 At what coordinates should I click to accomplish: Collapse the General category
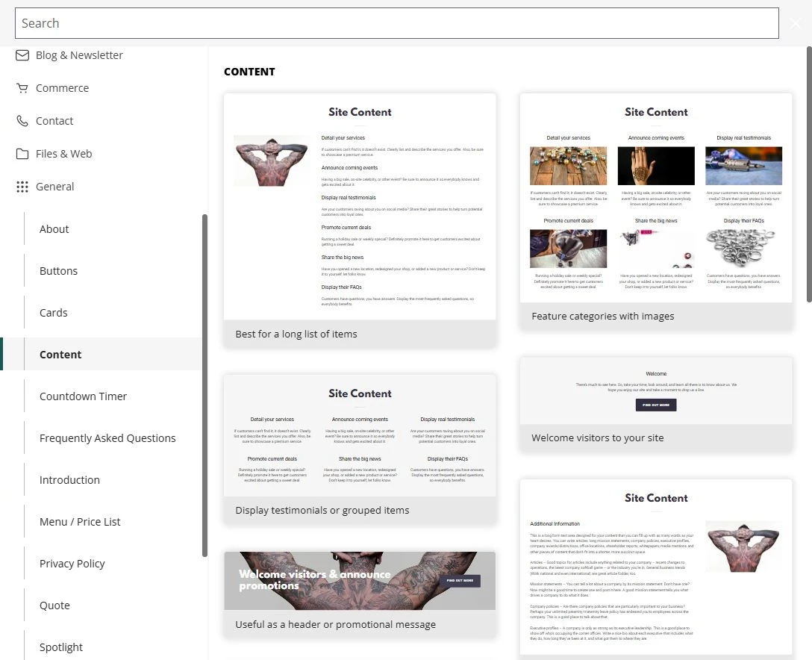coord(55,187)
